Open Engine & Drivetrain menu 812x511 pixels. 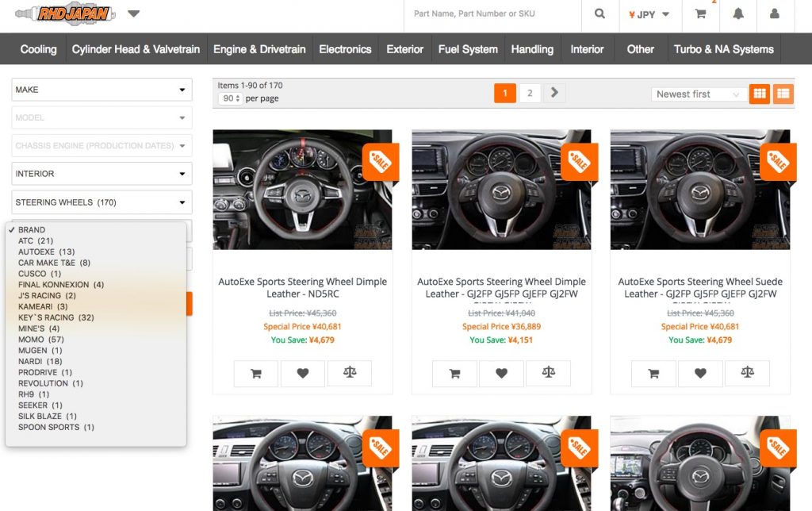click(x=259, y=49)
